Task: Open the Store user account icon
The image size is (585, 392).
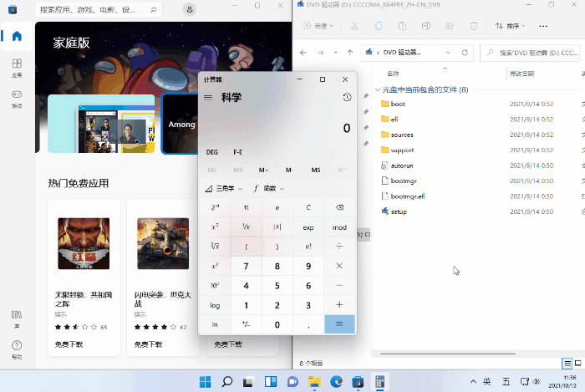Action: [191, 9]
